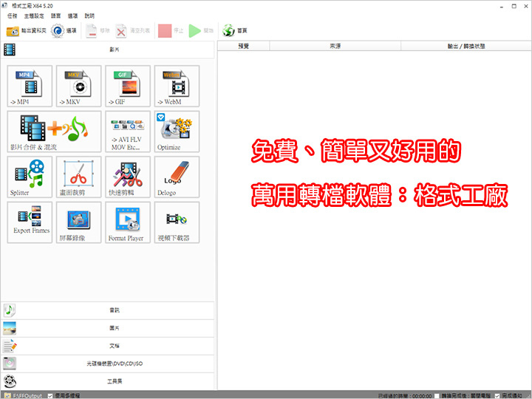
Task: Open the 說明 help menu
Action: coord(89,16)
